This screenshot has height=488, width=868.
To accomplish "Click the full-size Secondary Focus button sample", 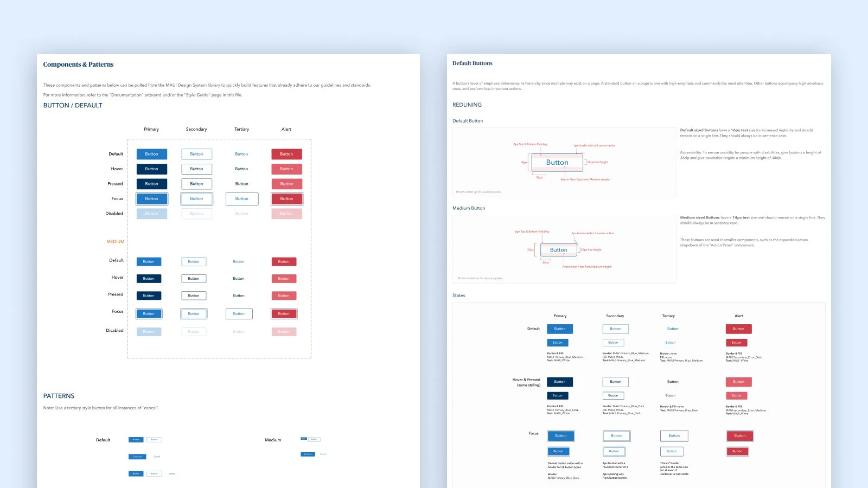I will (197, 199).
